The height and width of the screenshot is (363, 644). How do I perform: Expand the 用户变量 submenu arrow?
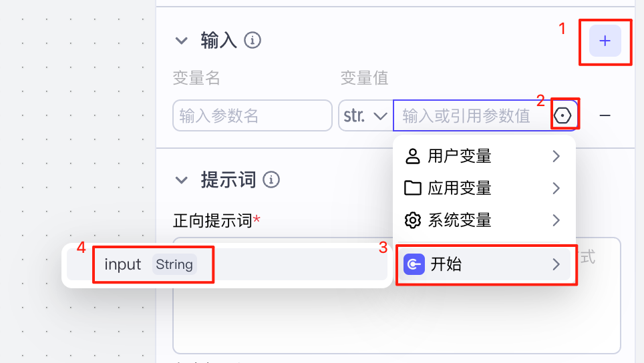[x=556, y=156]
